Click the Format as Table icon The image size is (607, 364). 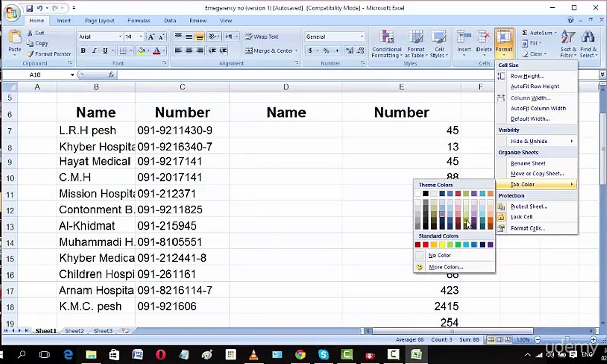click(x=416, y=38)
